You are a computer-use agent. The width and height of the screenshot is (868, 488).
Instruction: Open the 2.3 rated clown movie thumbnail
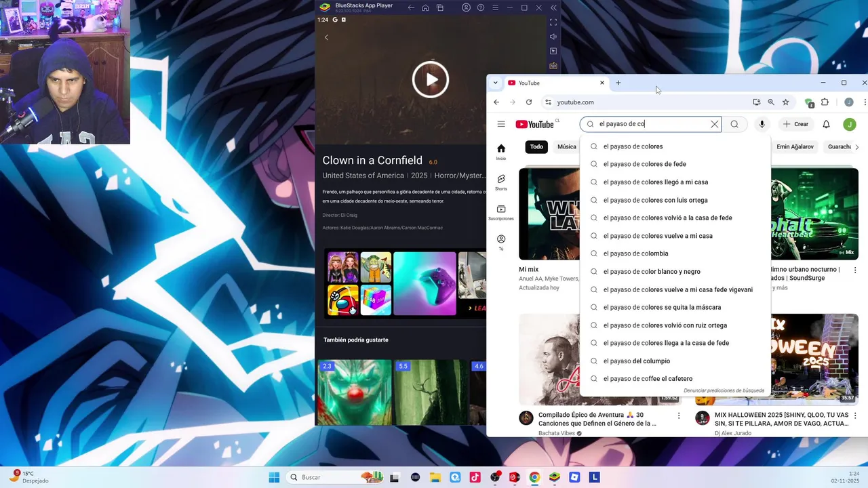point(355,392)
